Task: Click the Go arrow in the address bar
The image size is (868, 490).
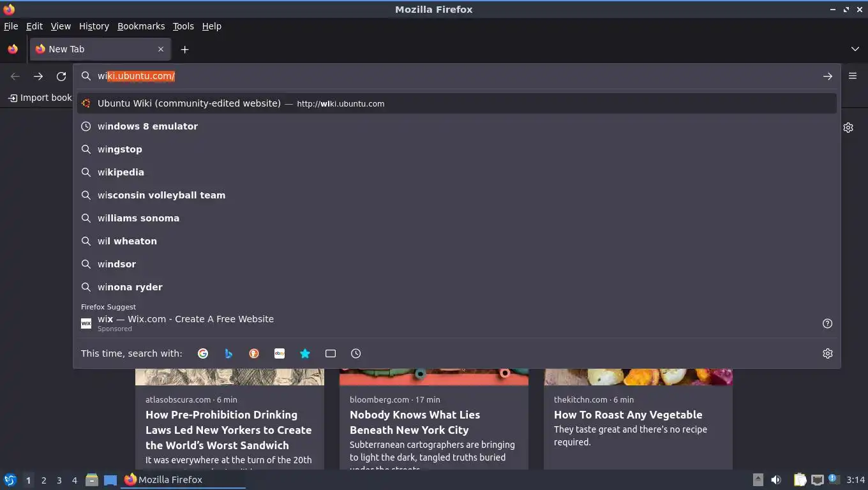Action: click(827, 76)
